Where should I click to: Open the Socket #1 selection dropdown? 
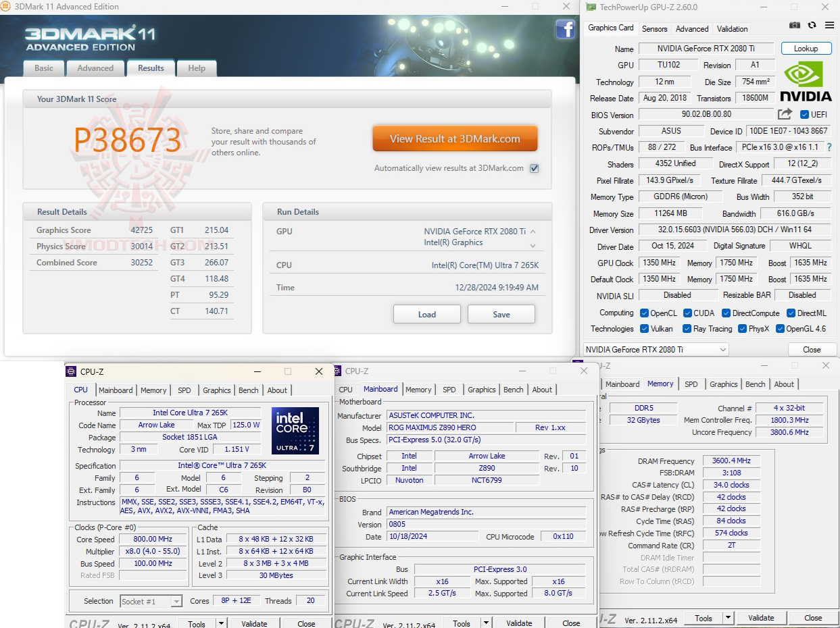point(151,601)
